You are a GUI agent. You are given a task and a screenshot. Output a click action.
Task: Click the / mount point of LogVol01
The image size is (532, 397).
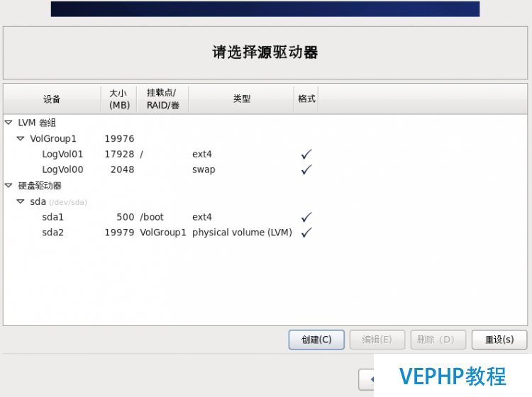click(141, 155)
